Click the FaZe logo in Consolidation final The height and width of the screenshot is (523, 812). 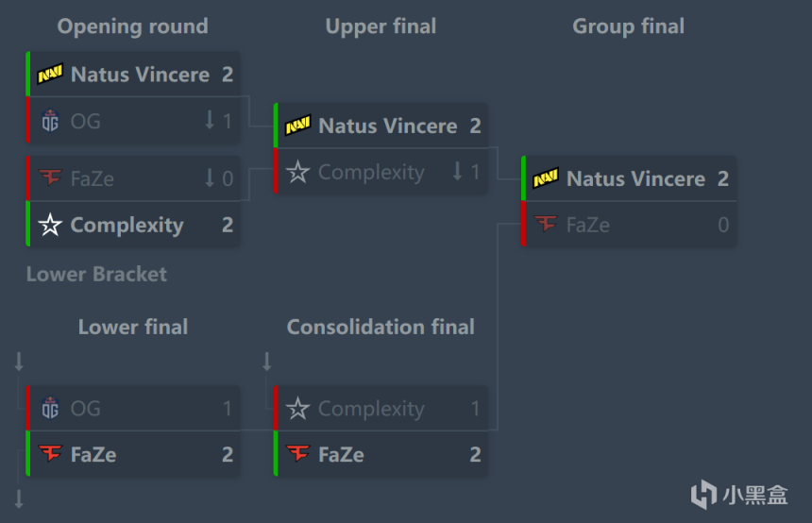297,454
